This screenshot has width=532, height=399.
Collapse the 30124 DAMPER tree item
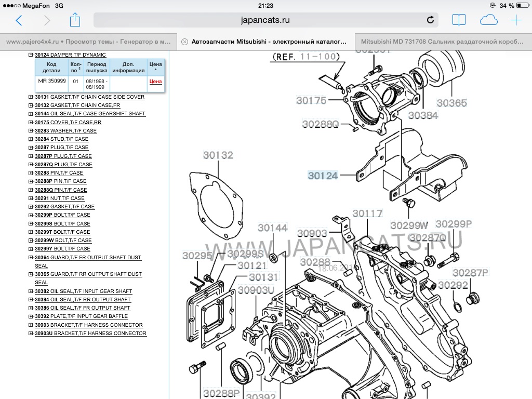coord(31,55)
